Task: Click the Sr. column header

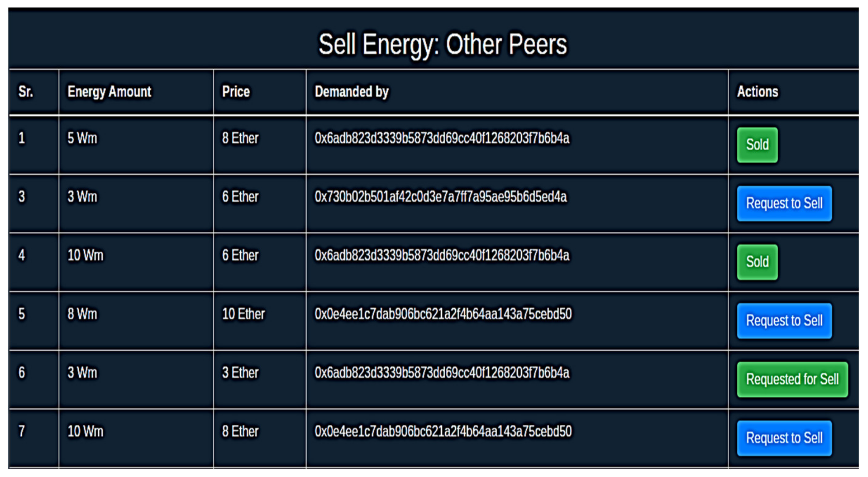Action: coord(26,91)
